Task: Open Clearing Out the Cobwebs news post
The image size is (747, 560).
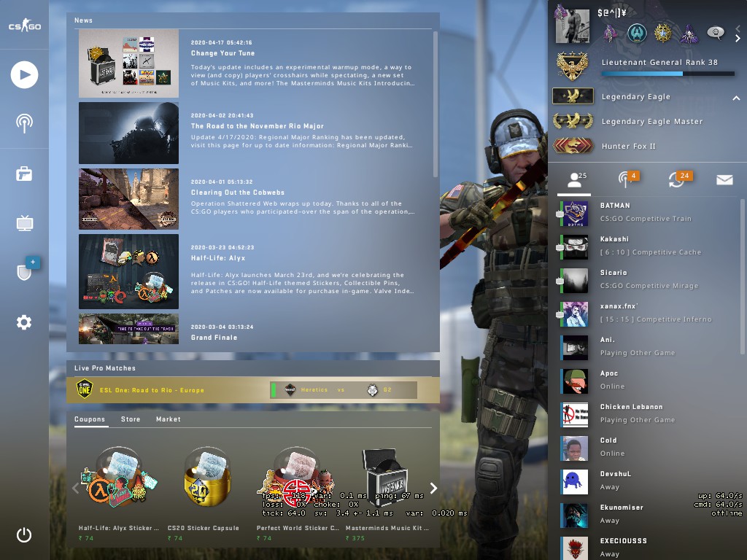Action: 255,199
